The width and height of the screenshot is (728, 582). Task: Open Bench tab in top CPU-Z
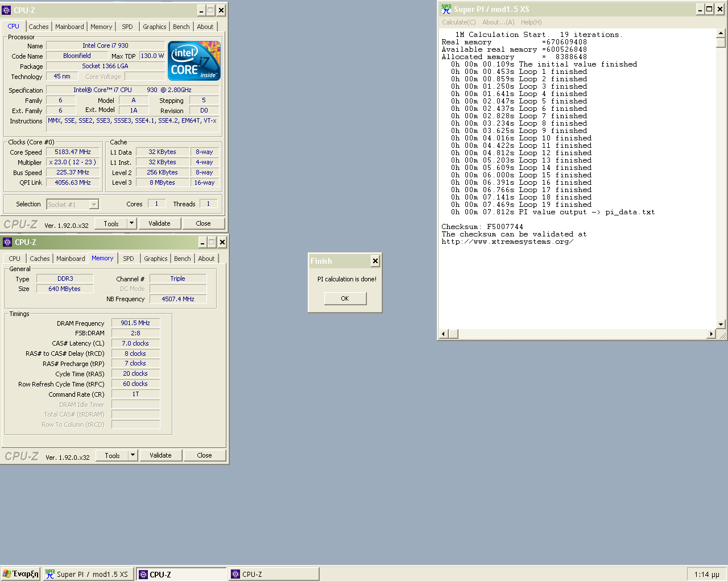pyautogui.click(x=181, y=27)
